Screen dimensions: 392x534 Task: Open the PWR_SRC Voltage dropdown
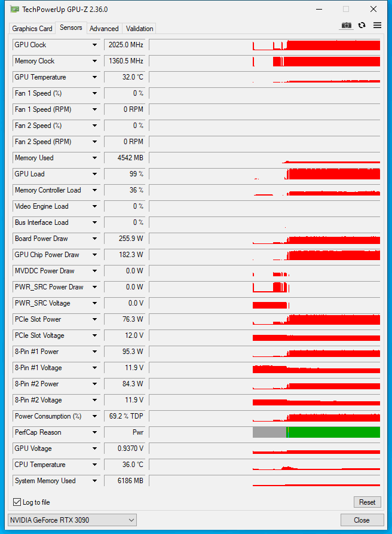tap(94, 303)
